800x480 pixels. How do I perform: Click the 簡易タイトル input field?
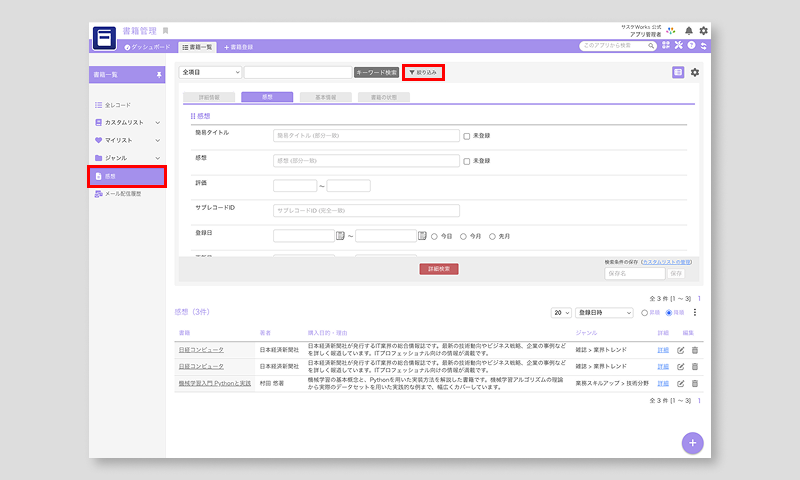[366, 136]
